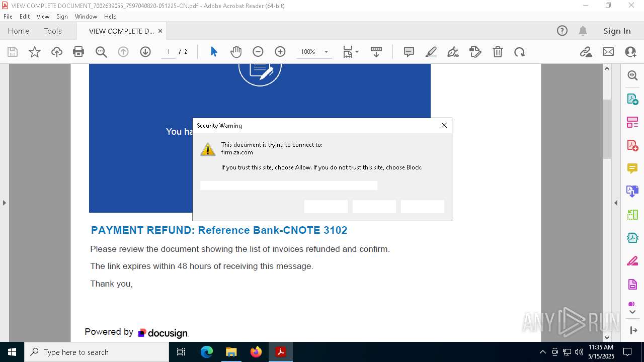This screenshot has height=362, width=644.
Task: Open Export PDF in right panel
Action: coord(632,99)
